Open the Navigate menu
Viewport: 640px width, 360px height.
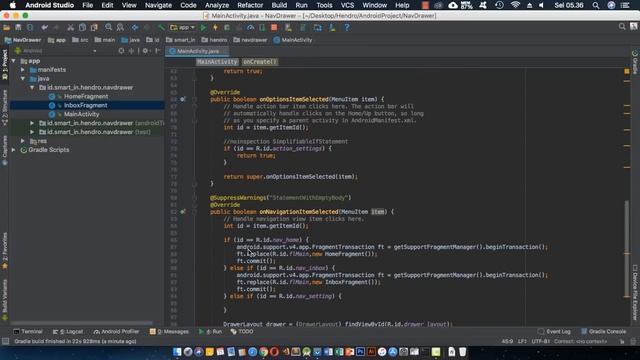coord(158,5)
